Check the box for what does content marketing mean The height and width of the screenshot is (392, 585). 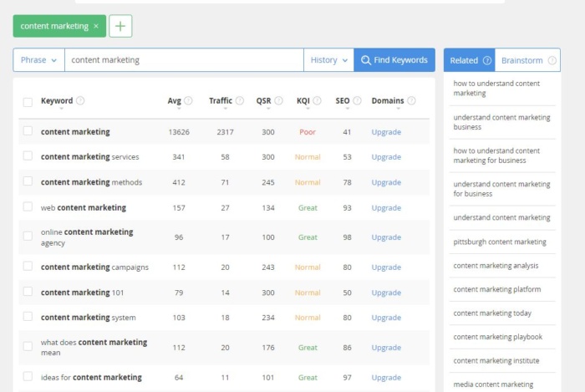(x=28, y=346)
